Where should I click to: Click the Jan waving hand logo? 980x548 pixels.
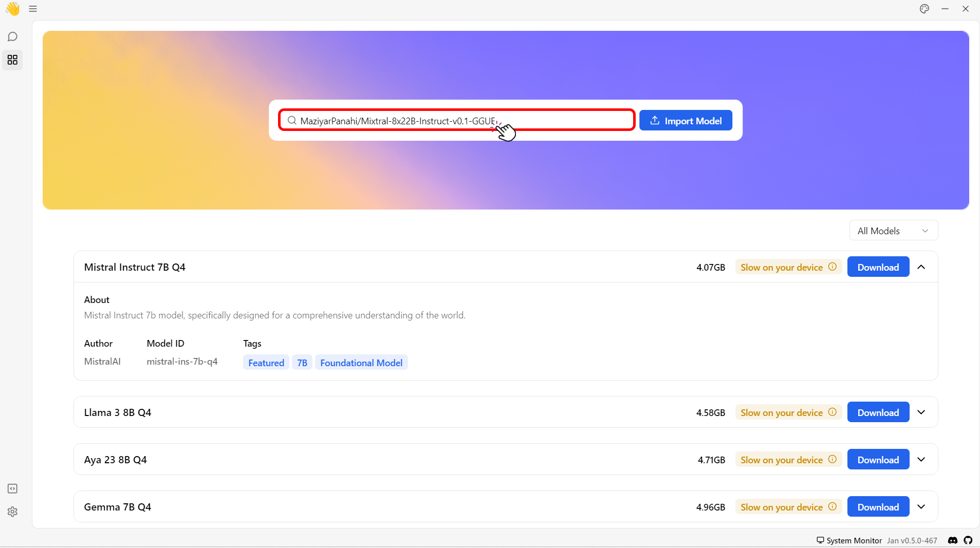point(13,9)
